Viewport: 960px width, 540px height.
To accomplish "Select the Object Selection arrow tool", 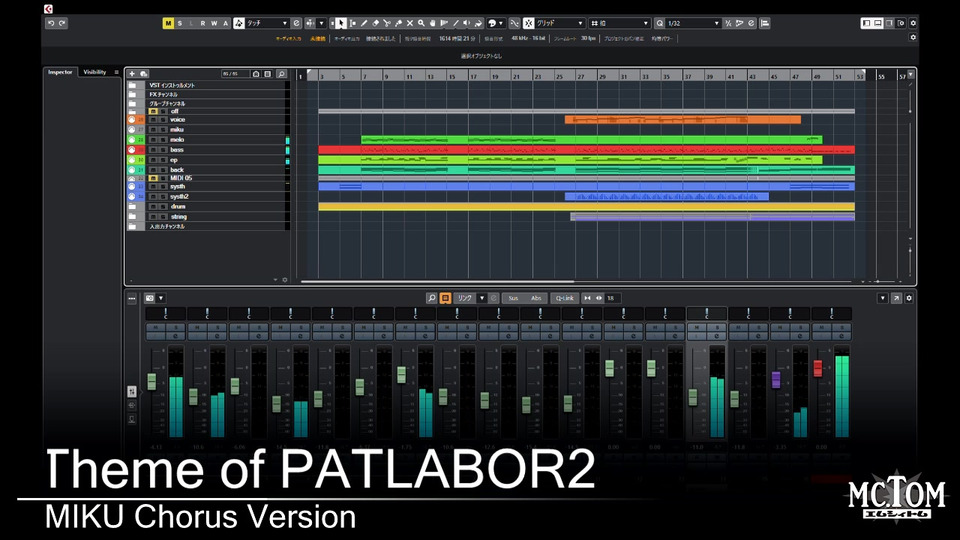I will (342, 23).
